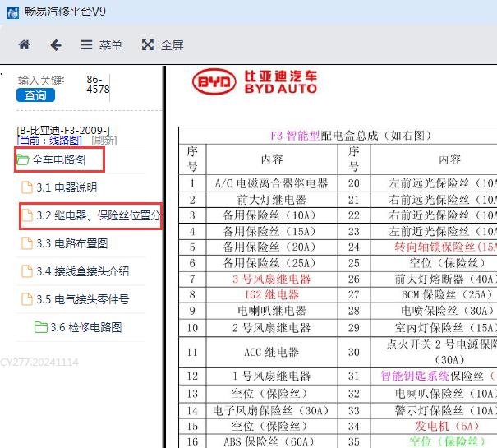Image resolution: width=497 pixels, height=448 pixels.
Task: Select cell ABS 保险丝（60A）
Action: 272,441
